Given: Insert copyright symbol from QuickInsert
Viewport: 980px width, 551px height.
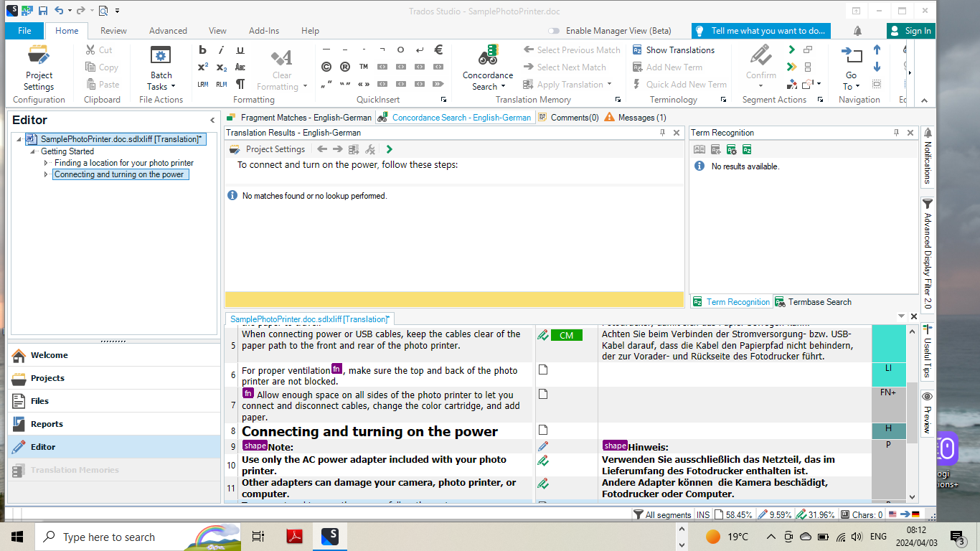Looking at the screenshot, I should tap(326, 67).
